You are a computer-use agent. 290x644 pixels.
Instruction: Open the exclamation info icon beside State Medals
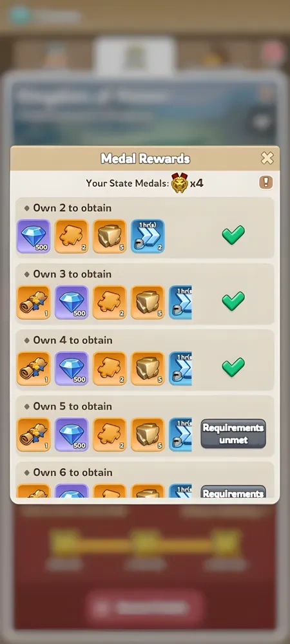266,183
